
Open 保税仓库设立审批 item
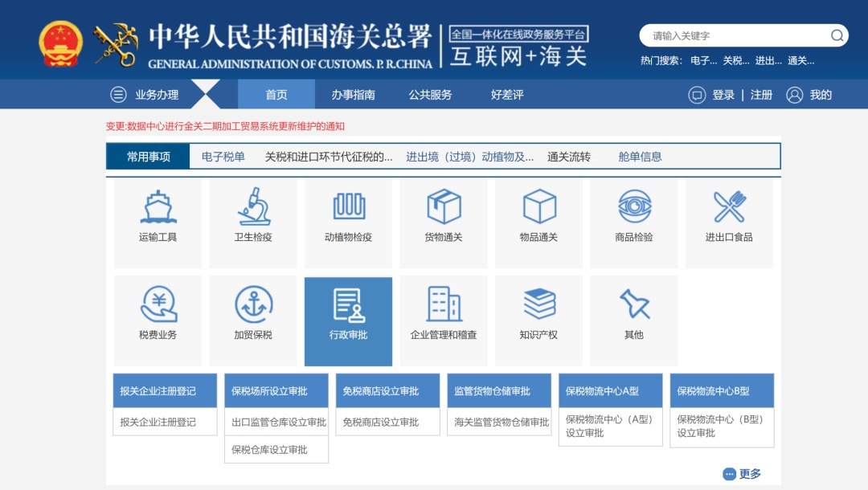[x=276, y=449]
